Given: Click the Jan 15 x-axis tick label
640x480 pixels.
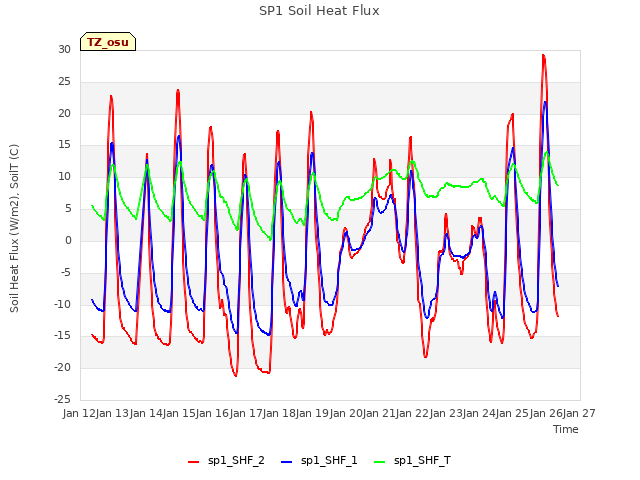Looking at the screenshot, I should (179, 413).
